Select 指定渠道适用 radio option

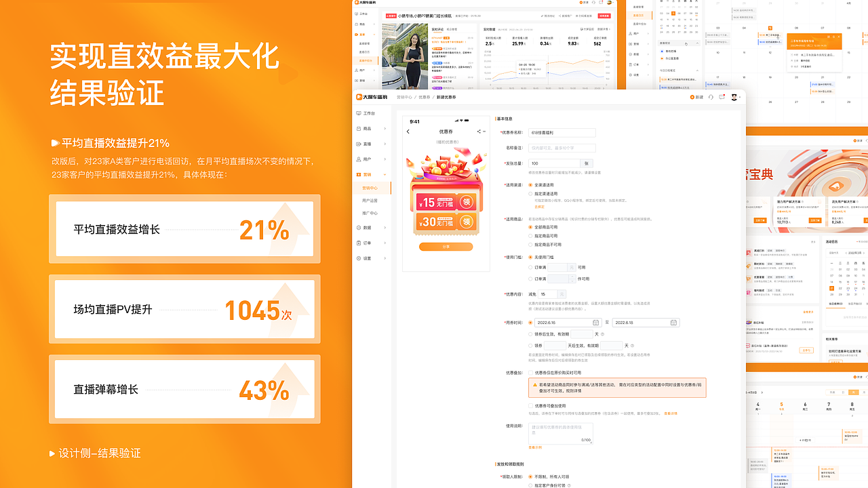click(530, 194)
